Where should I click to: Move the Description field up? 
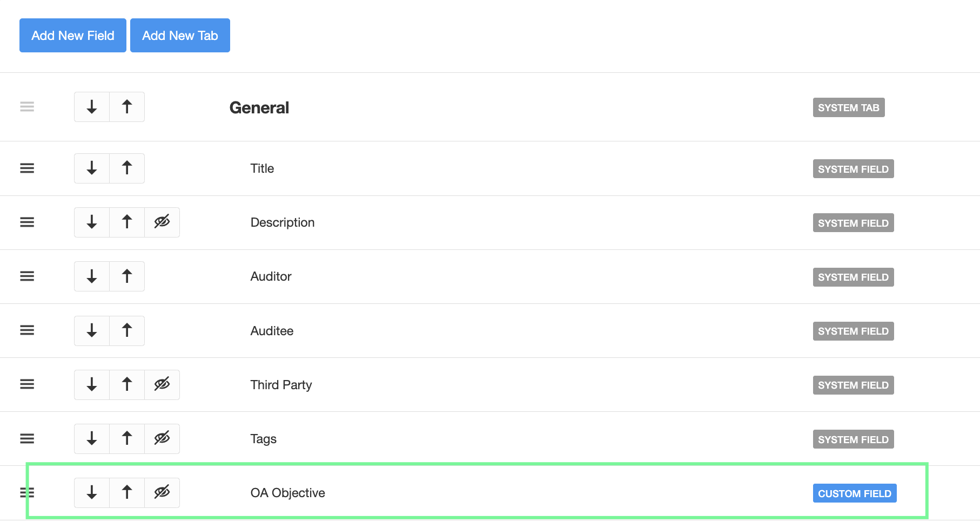click(127, 222)
